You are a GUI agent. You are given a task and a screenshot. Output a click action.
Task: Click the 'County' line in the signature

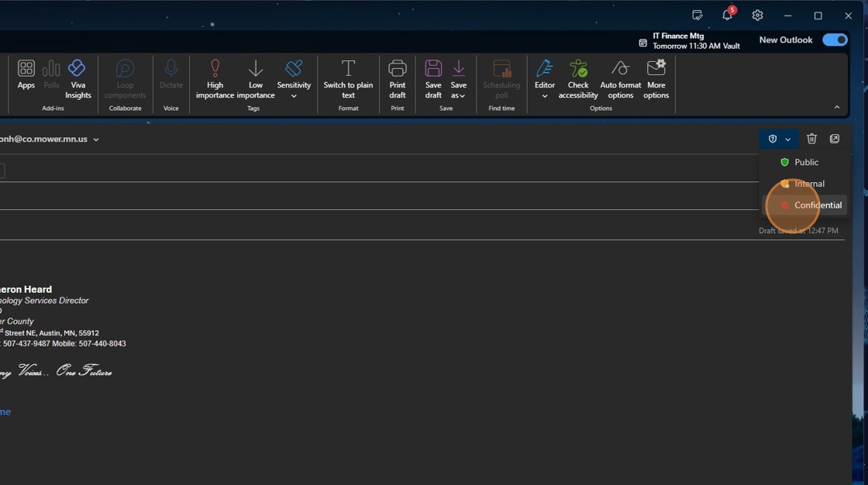pyautogui.click(x=20, y=322)
